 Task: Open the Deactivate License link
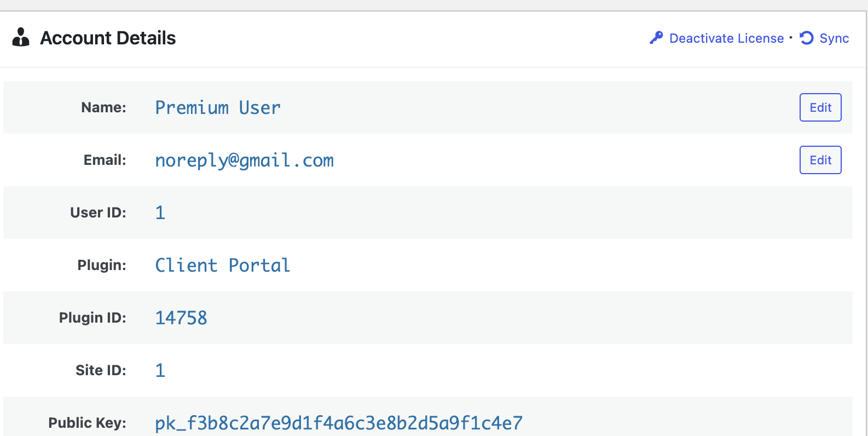[x=726, y=38]
